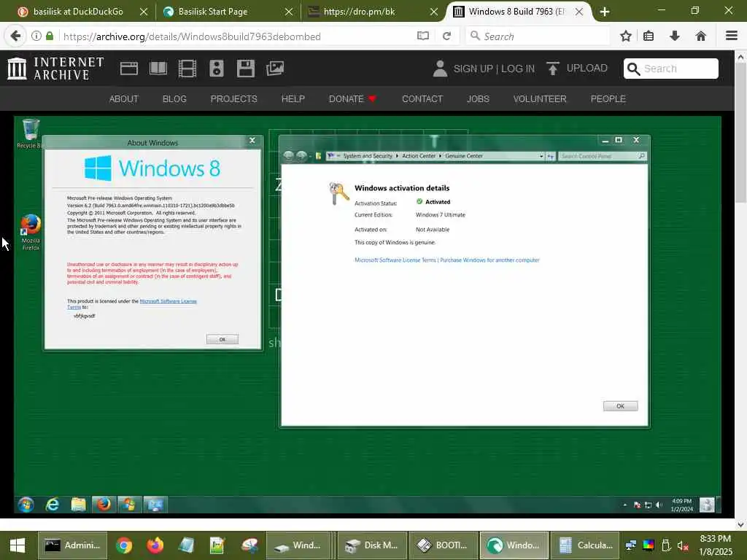This screenshot has width=747, height=560.
Task: Open the Disk Management taskbar button
Action: 372,545
